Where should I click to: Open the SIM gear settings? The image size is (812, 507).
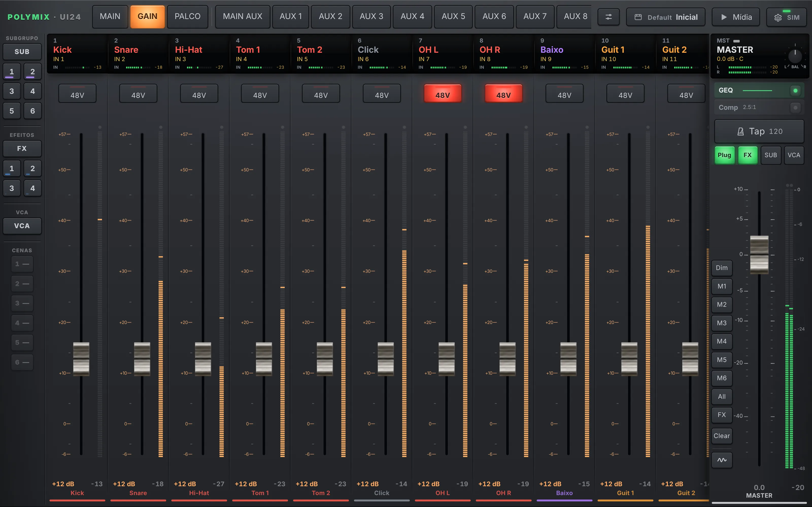pos(787,17)
